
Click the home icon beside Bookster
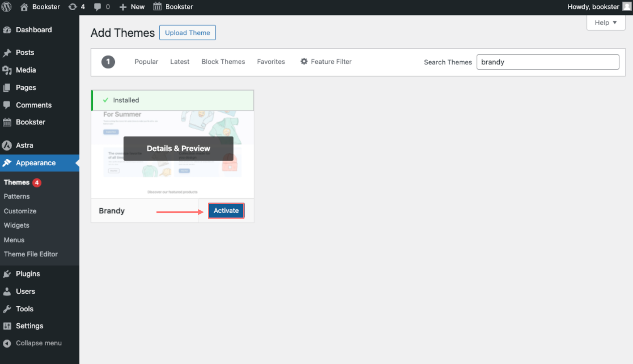coord(24,7)
